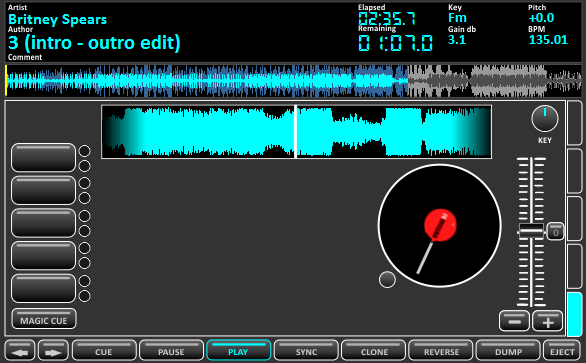
Task: Click the CUE transport button
Action: 104,350
